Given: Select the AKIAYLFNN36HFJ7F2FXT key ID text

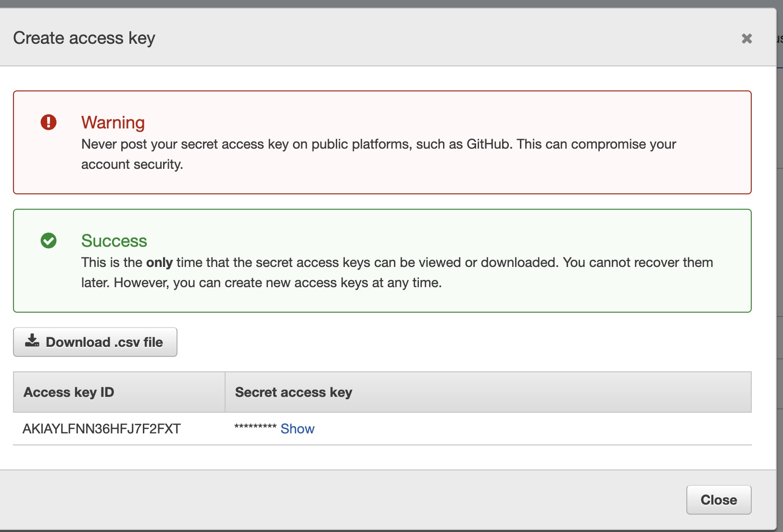Looking at the screenshot, I should tap(101, 429).
